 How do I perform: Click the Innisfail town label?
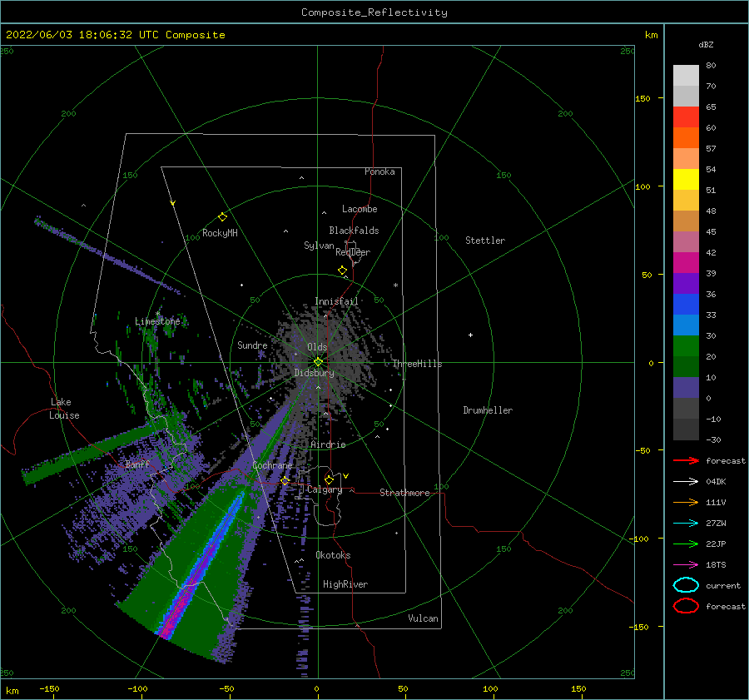tap(336, 301)
